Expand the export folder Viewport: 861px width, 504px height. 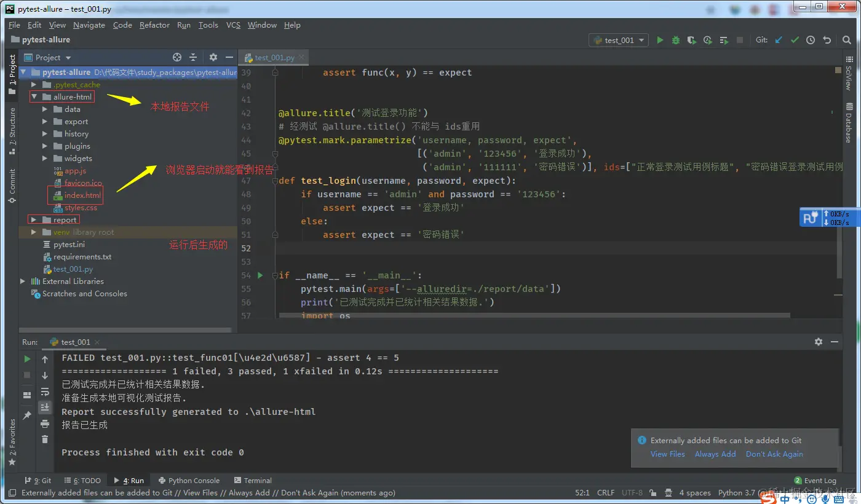[45, 121]
